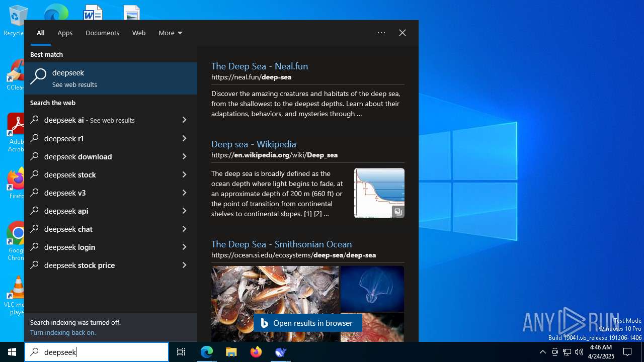The width and height of the screenshot is (644, 362).
Task: Expand the deepseek chat suggestion arrow
Action: (184, 229)
